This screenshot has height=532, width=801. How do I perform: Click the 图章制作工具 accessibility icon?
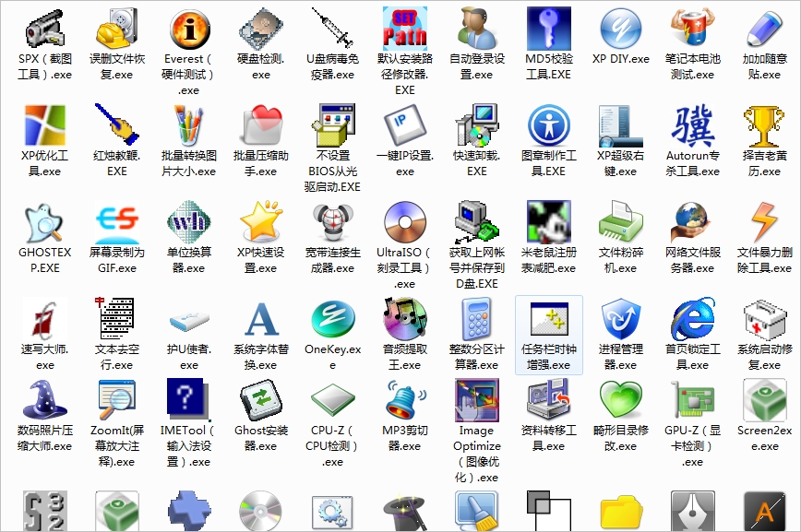coord(549,125)
